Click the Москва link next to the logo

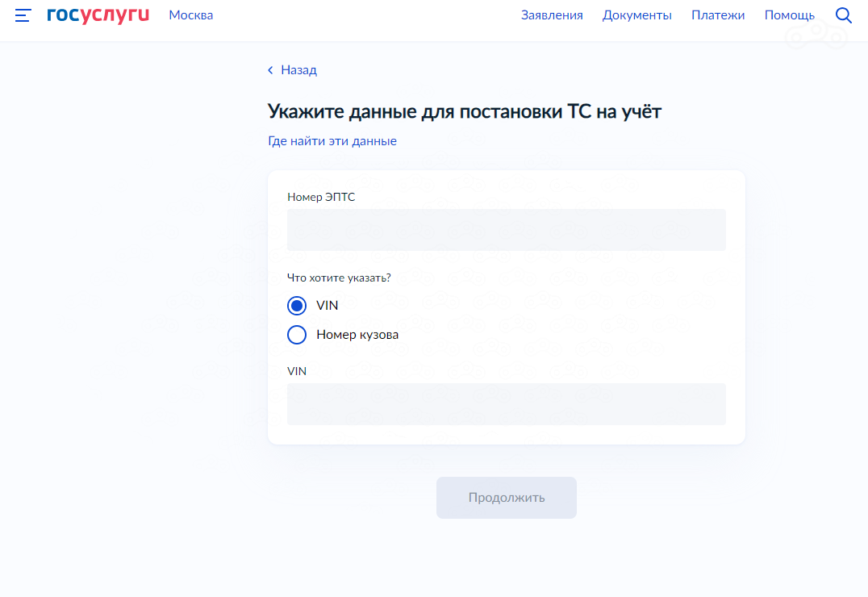pos(190,15)
